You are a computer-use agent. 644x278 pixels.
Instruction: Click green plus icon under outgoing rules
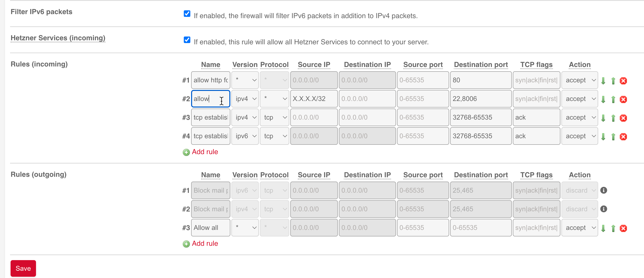click(186, 244)
